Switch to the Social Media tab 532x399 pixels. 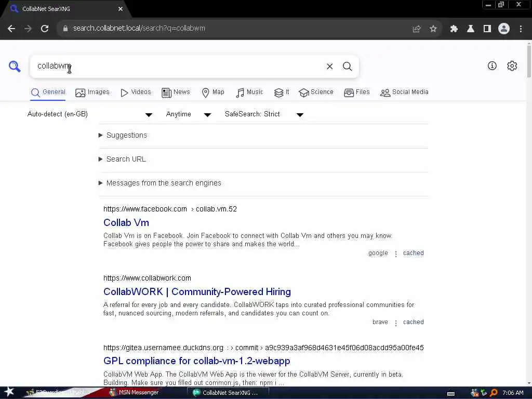pyautogui.click(x=404, y=92)
